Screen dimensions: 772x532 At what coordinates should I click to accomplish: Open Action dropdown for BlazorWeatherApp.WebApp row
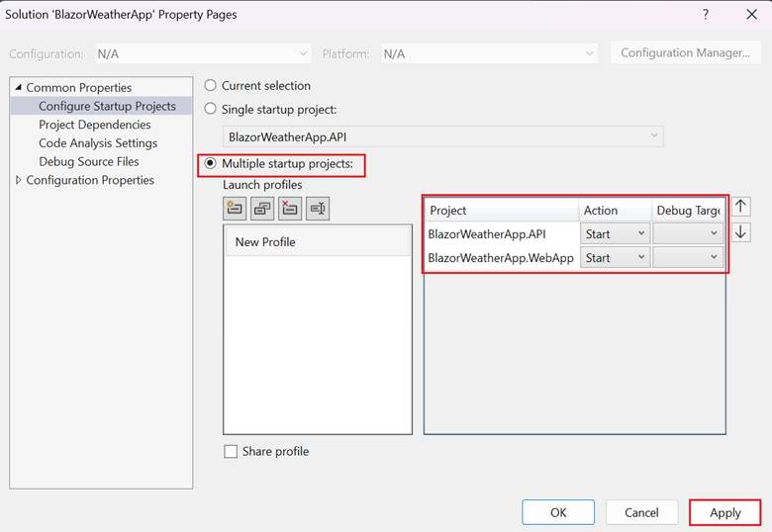pos(615,258)
